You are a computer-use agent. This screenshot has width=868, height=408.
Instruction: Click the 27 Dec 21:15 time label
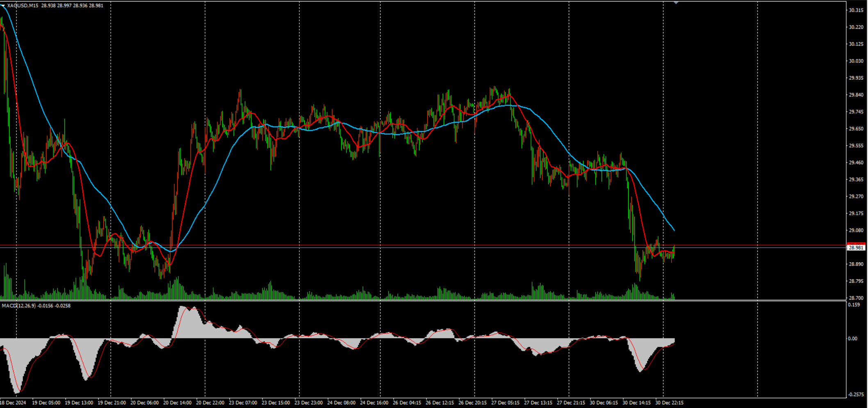(571, 403)
